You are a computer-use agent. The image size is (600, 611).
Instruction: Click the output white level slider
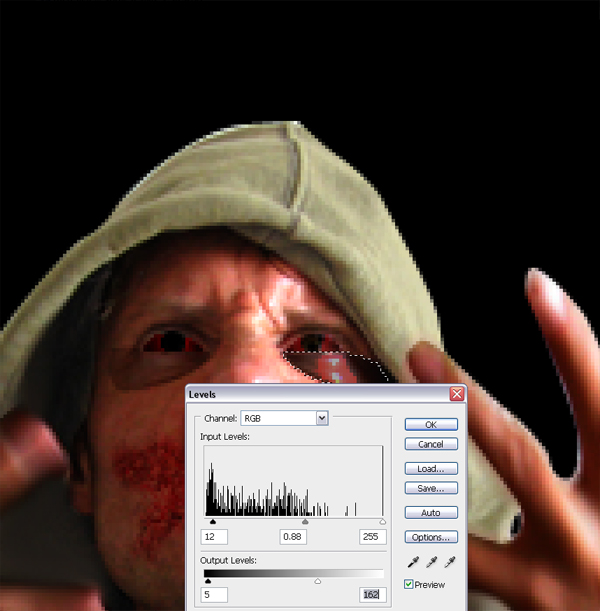tap(318, 581)
